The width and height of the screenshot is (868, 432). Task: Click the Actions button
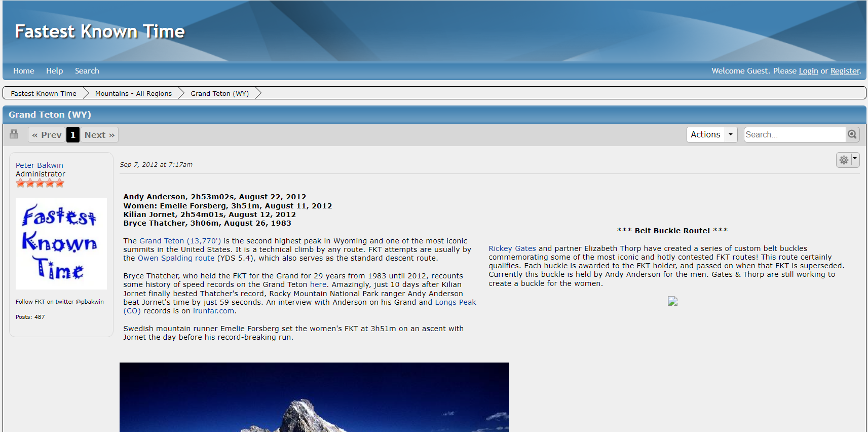tap(705, 134)
